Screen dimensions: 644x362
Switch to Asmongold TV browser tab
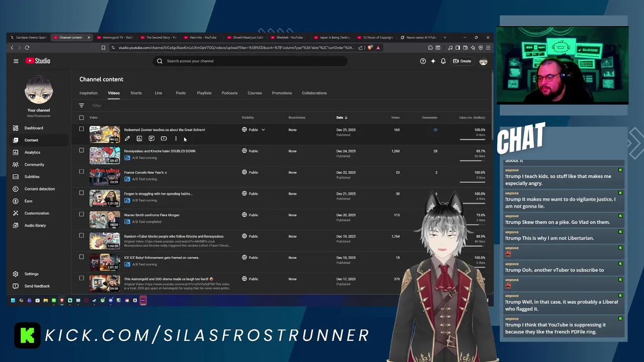click(115, 37)
